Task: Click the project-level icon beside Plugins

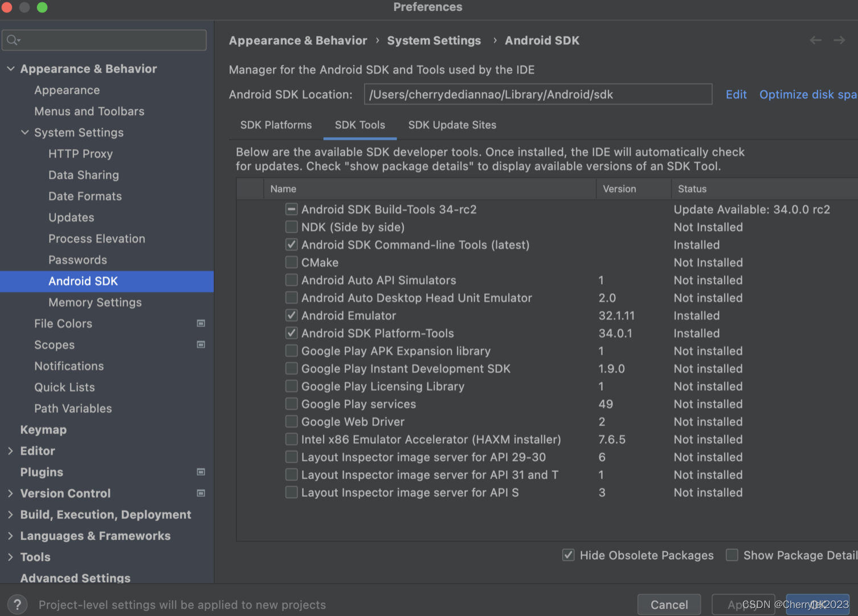Action: point(201,471)
